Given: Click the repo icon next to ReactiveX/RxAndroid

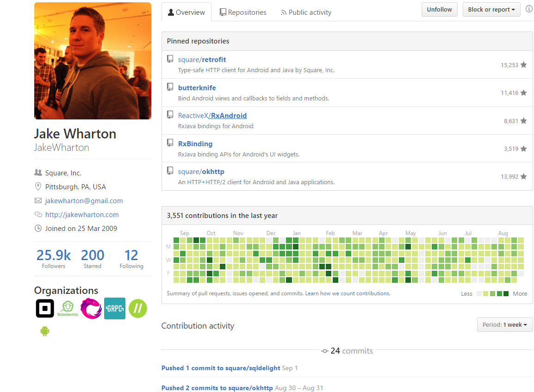Looking at the screenshot, I should pyautogui.click(x=170, y=115).
